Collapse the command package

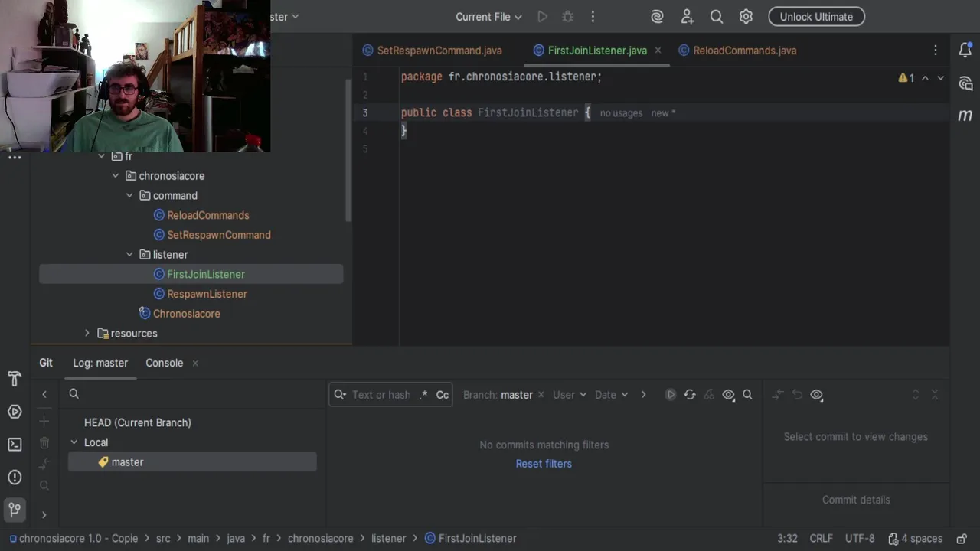coord(129,196)
